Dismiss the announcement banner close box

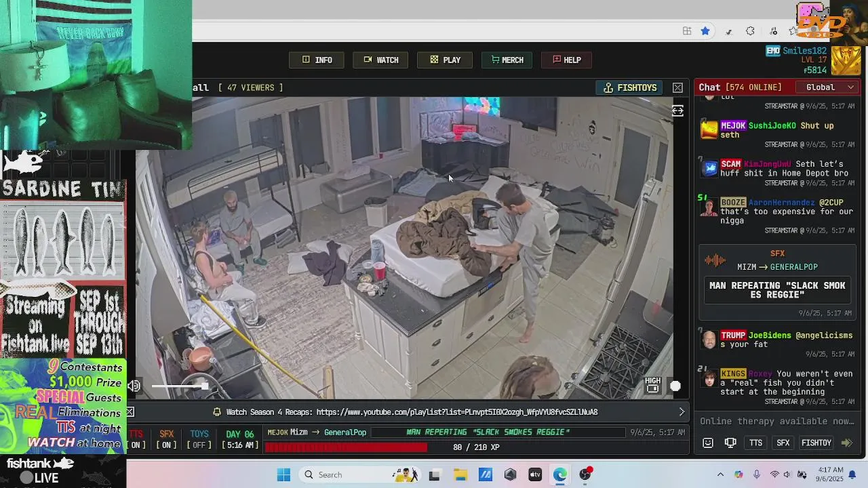tap(130, 411)
